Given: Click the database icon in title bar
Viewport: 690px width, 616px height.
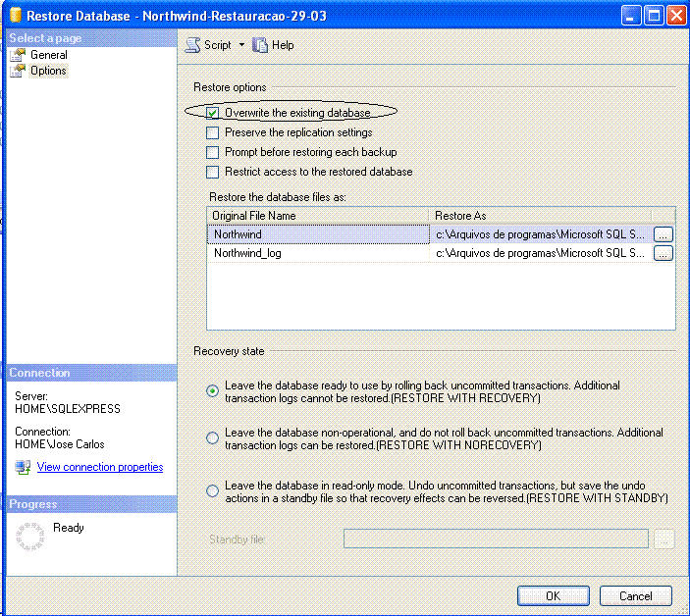Looking at the screenshot, I should 13,15.
